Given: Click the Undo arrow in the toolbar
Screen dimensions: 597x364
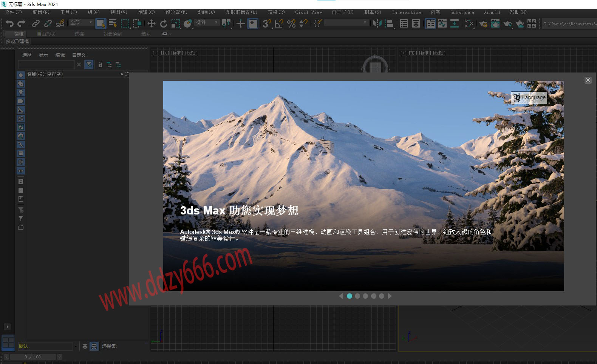Looking at the screenshot, I should point(9,23).
